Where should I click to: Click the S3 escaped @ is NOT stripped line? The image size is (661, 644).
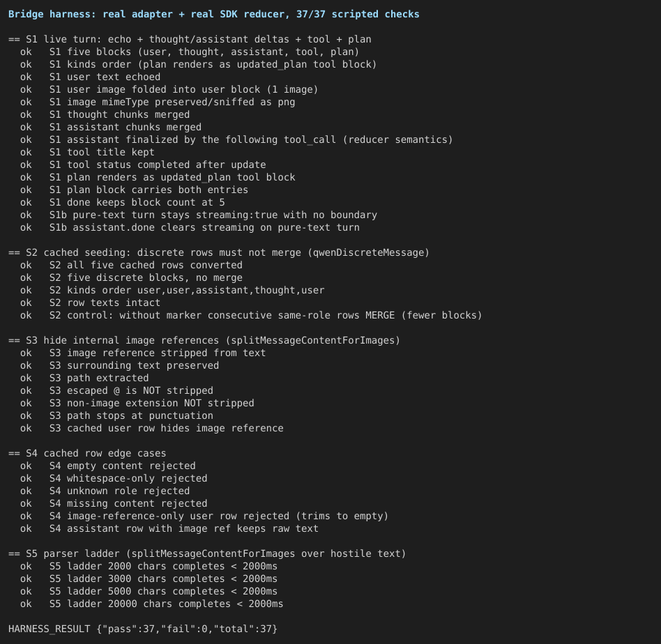click(116, 390)
